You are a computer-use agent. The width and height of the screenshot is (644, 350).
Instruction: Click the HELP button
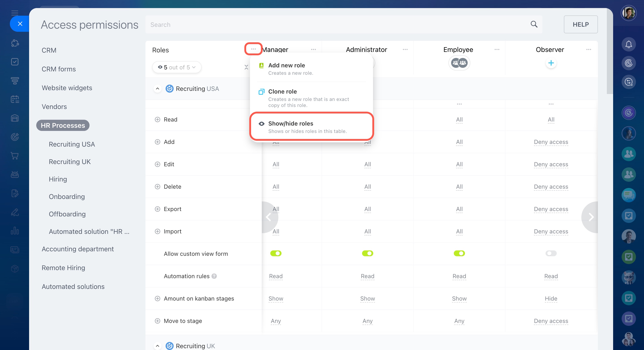click(x=580, y=24)
